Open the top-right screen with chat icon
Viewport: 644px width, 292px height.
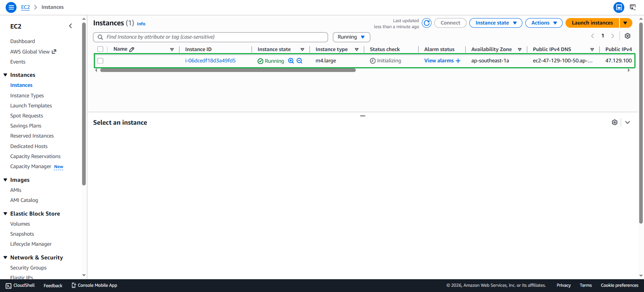click(x=633, y=7)
